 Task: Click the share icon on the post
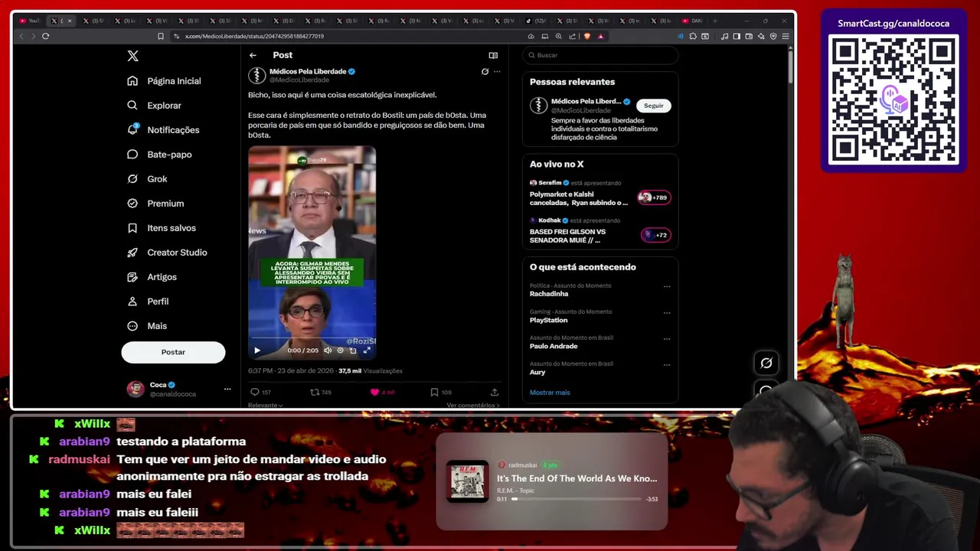[x=495, y=392]
